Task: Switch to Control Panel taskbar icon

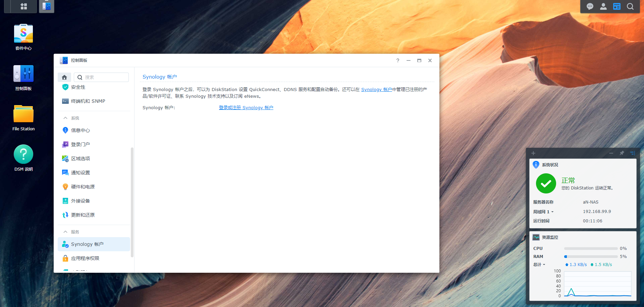Action: (x=47, y=6)
